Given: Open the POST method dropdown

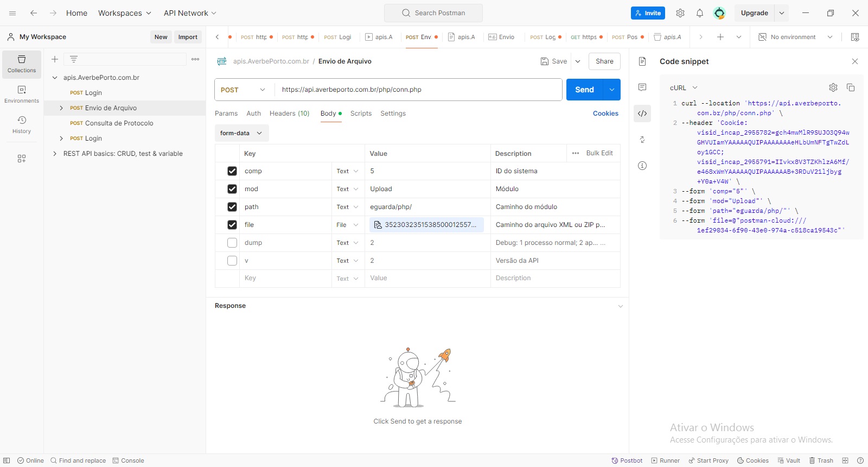Looking at the screenshot, I should click(x=244, y=90).
